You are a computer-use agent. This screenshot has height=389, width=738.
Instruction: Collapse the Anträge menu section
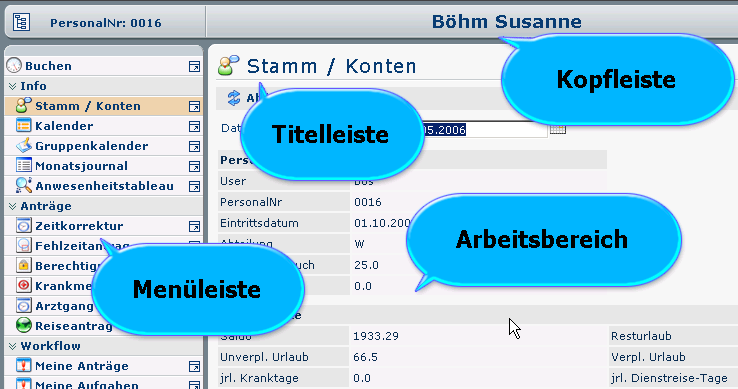coord(13,206)
